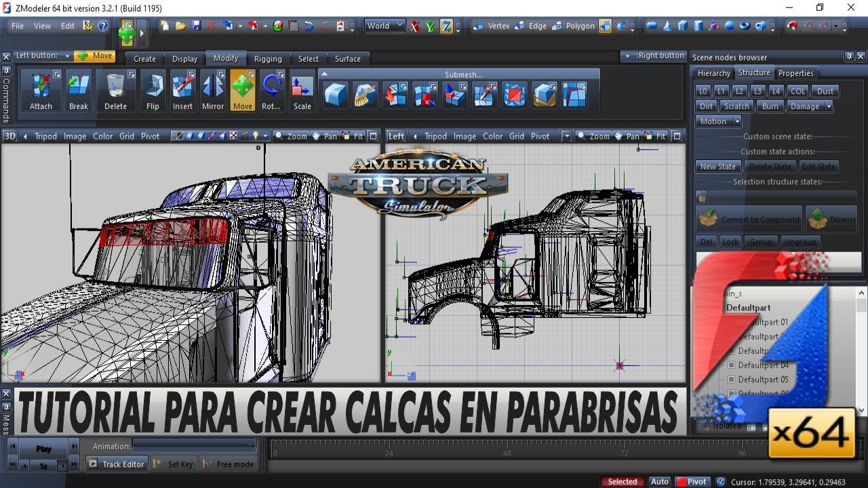
Task: Toggle the Defaultpart 05 checkbox
Action: click(x=731, y=380)
